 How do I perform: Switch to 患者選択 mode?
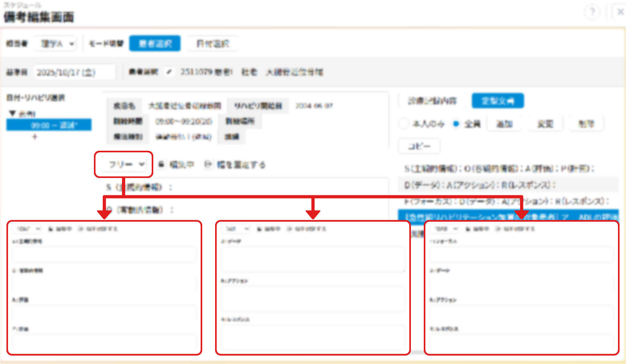155,44
